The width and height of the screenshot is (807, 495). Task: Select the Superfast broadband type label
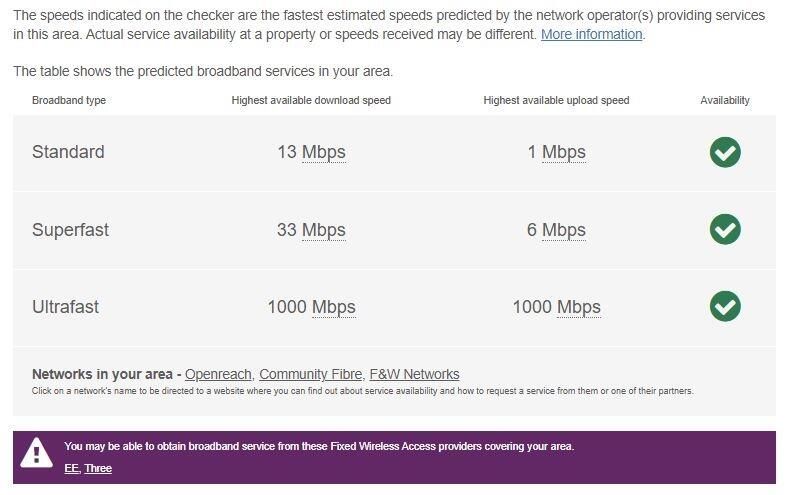[70, 230]
